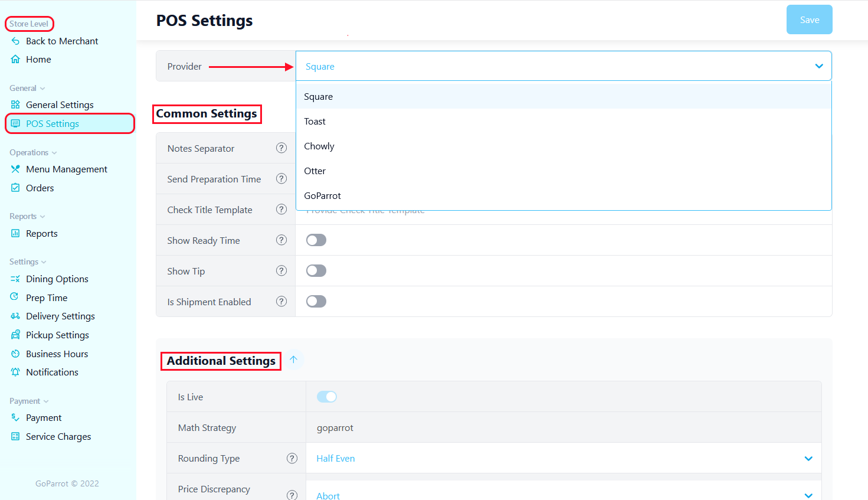
Task: Go back to Merchant
Action: tap(62, 41)
